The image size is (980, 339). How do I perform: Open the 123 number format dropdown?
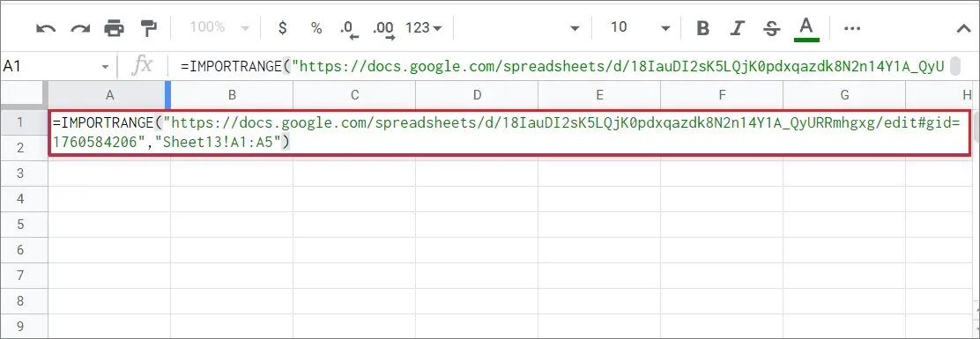423,28
